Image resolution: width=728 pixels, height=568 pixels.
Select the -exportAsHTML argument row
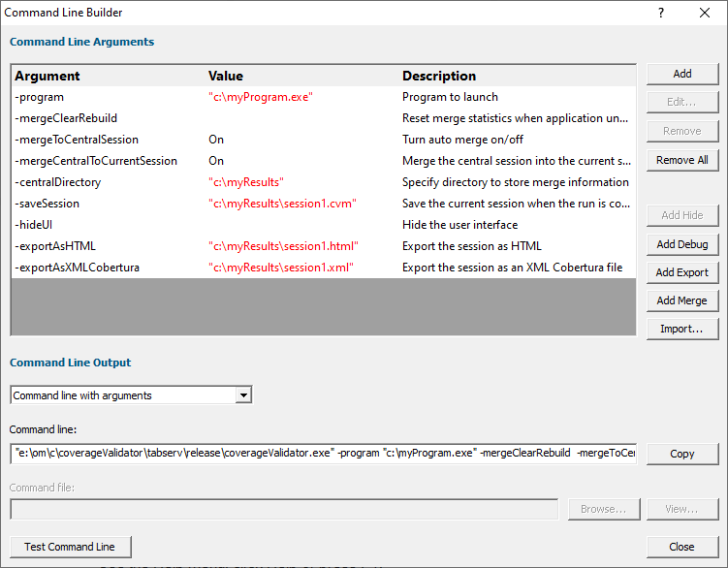click(323, 246)
